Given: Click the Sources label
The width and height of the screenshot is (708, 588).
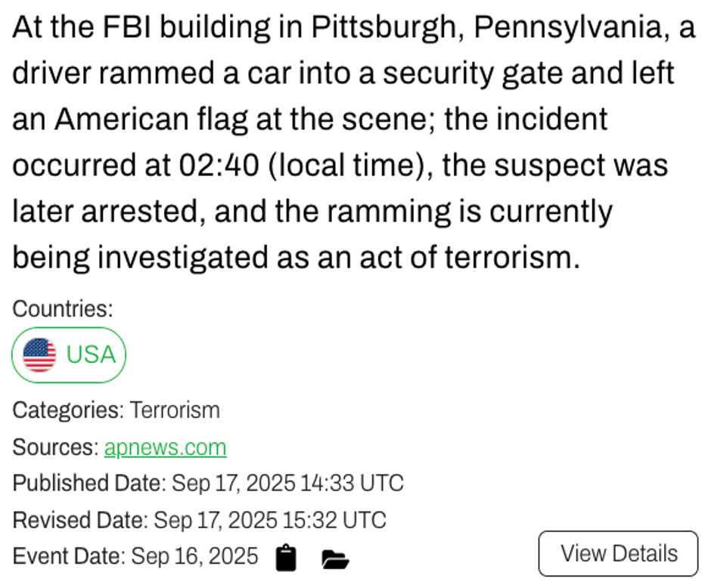Looking at the screenshot, I should coord(55,447).
